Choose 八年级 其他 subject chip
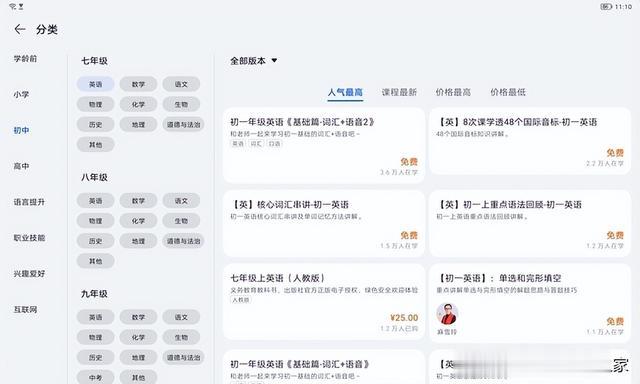This screenshot has width=640, height=384. click(96, 261)
